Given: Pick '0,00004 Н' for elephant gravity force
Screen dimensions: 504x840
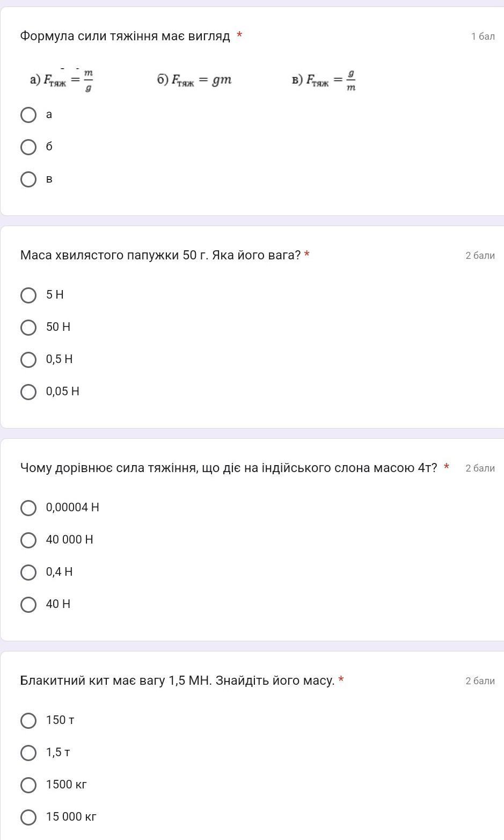Looking at the screenshot, I should (x=28, y=508).
